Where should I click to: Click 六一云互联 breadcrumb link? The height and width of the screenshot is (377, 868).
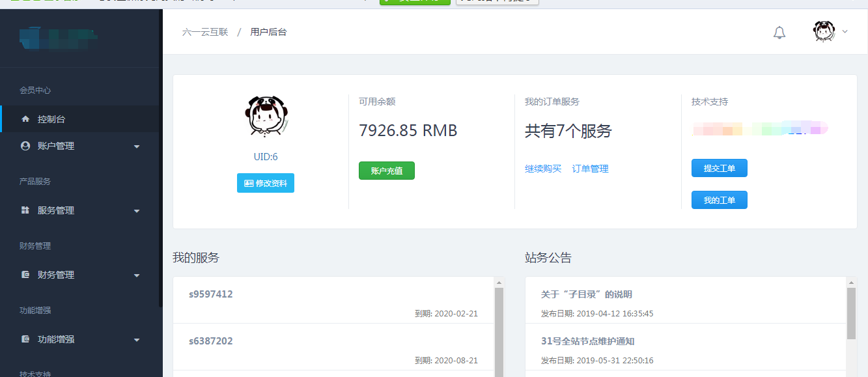(x=205, y=32)
